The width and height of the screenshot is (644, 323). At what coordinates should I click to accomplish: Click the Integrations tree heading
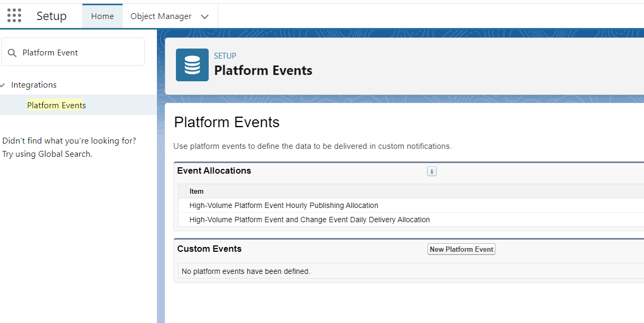pyautogui.click(x=34, y=85)
